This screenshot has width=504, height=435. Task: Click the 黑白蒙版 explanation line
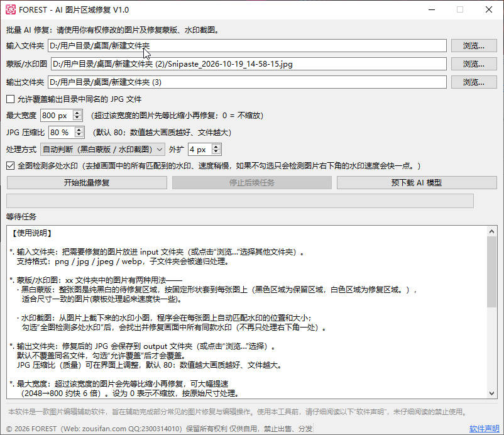coord(217,290)
